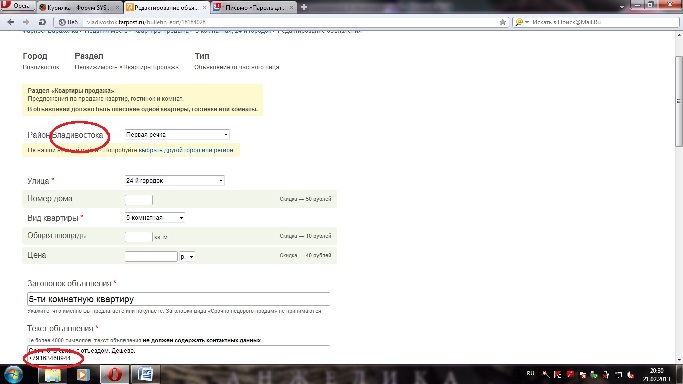Open the Vladivostok district dropdown

click(177, 135)
